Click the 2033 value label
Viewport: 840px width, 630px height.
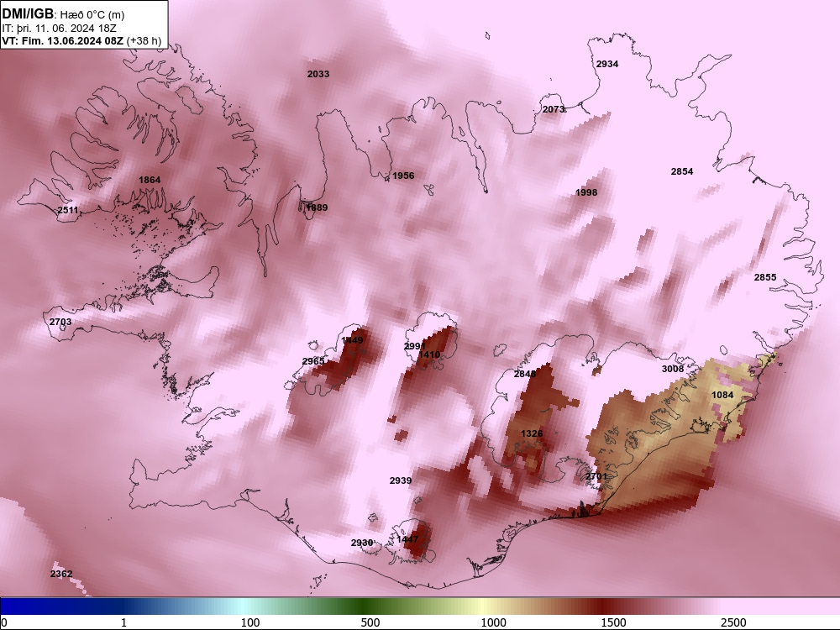pyautogui.click(x=318, y=74)
